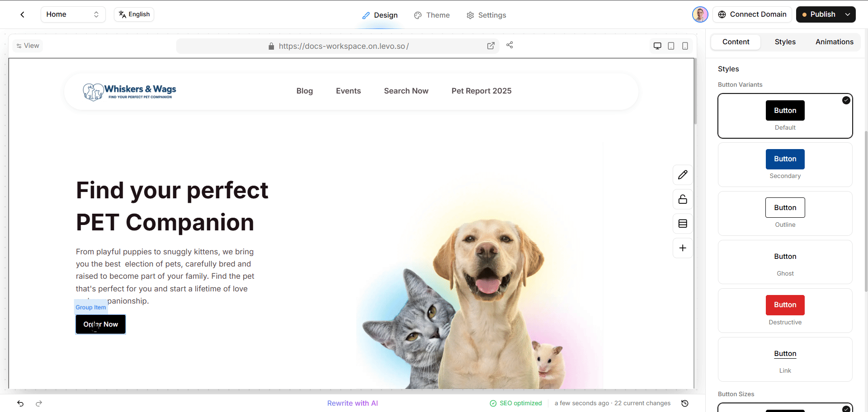Click the Connect Domain button
Screen dimensions: 868x412
pyautogui.click(x=752, y=14)
